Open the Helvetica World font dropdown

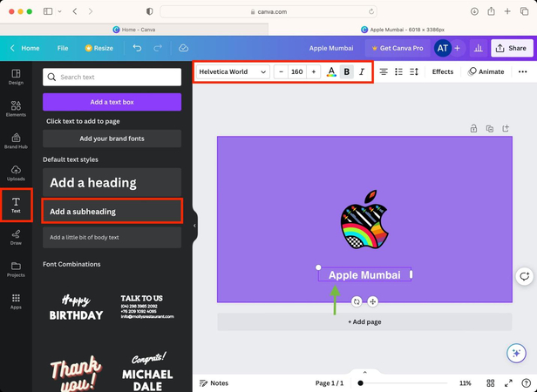pos(233,72)
